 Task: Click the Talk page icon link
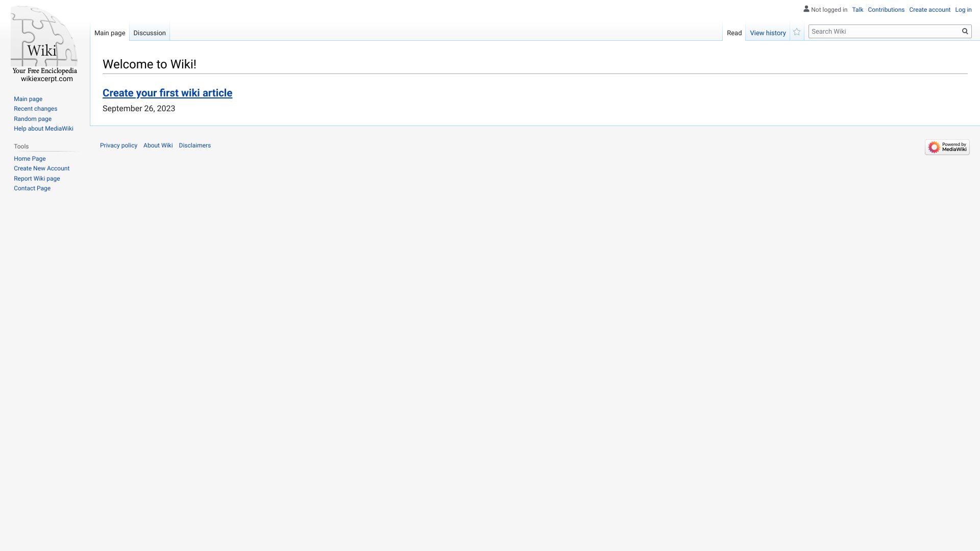coord(857,9)
